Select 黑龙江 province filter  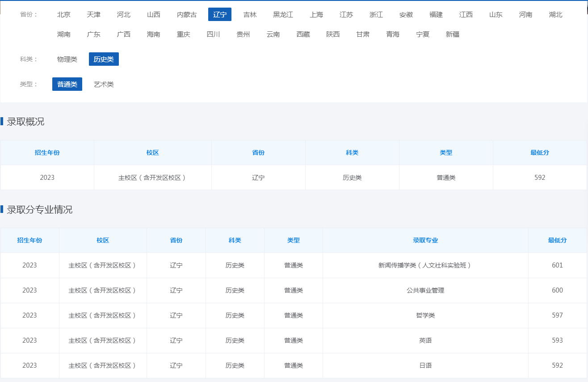pyautogui.click(x=283, y=15)
